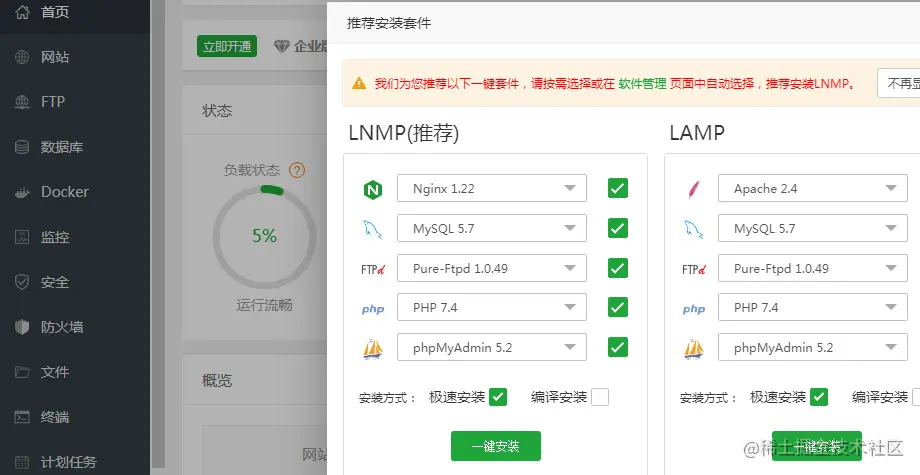Image resolution: width=920 pixels, height=475 pixels.
Task: Click the firewall icon next to 防火墙
Action: [x=22, y=327]
